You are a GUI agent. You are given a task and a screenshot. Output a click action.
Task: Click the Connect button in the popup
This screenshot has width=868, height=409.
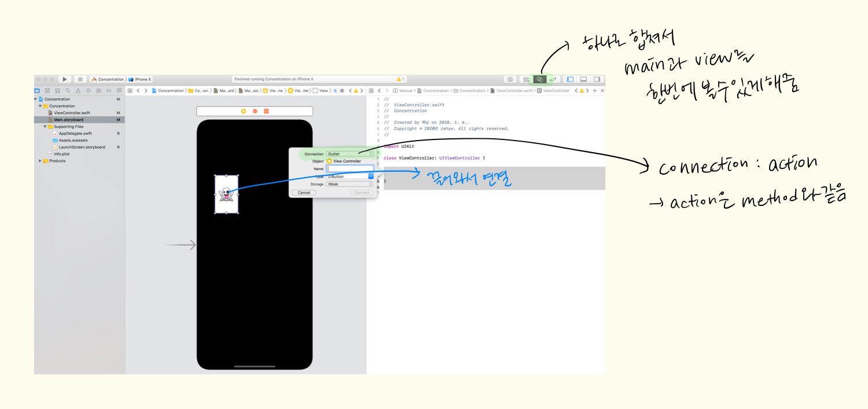[362, 192]
